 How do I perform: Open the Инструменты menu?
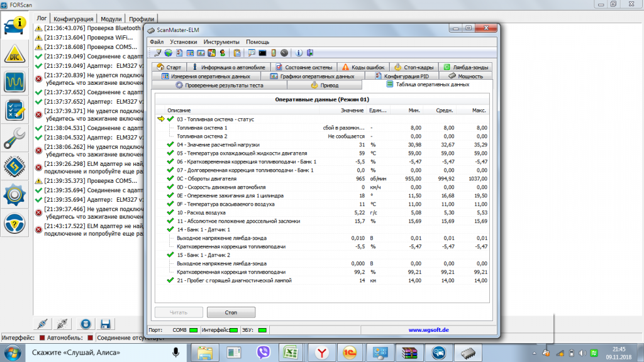221,41
